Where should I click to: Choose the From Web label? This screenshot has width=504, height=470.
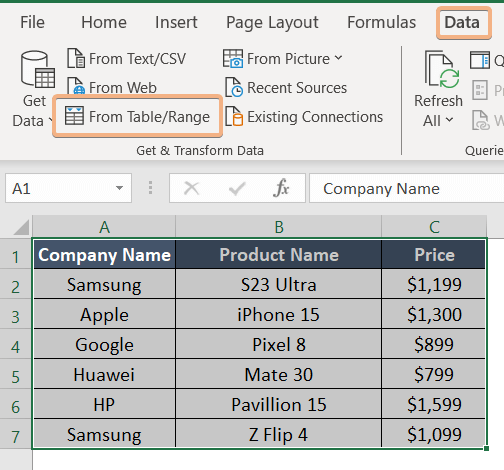point(123,88)
